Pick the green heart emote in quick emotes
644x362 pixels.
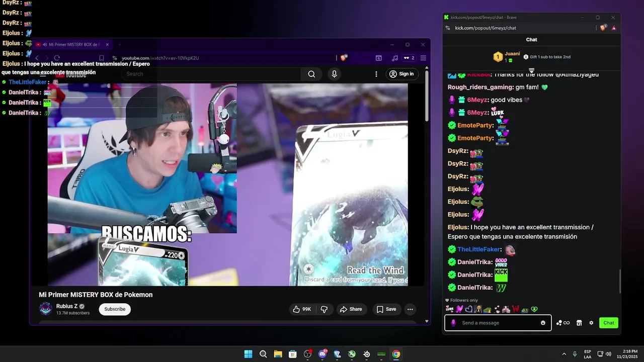pos(534,309)
